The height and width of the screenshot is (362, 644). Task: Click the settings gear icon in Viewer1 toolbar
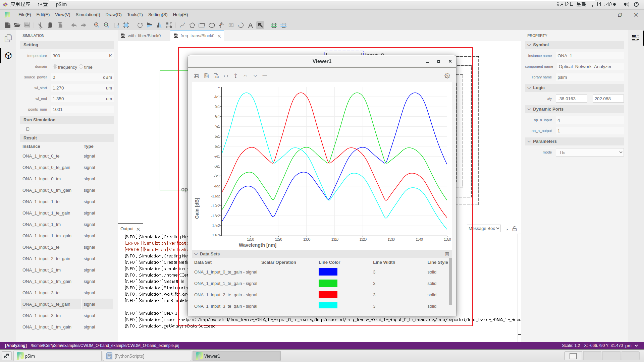[447, 75]
